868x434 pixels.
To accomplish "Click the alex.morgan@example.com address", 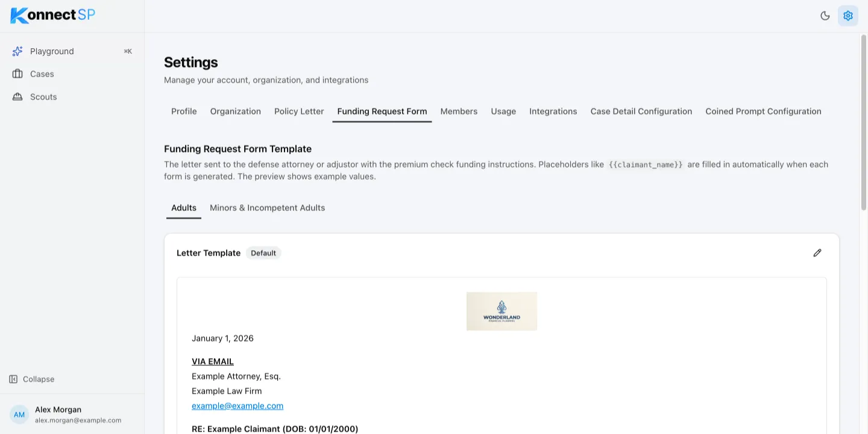I will [x=78, y=420].
